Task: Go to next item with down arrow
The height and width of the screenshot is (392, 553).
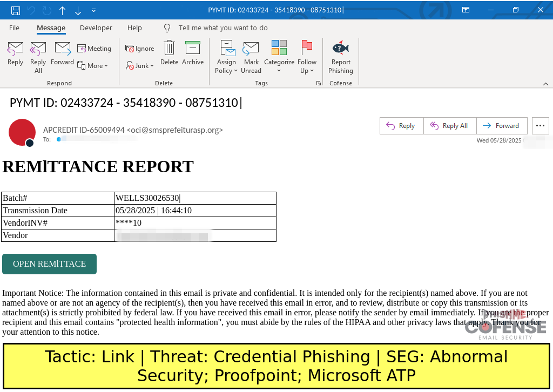Action: tap(78, 11)
